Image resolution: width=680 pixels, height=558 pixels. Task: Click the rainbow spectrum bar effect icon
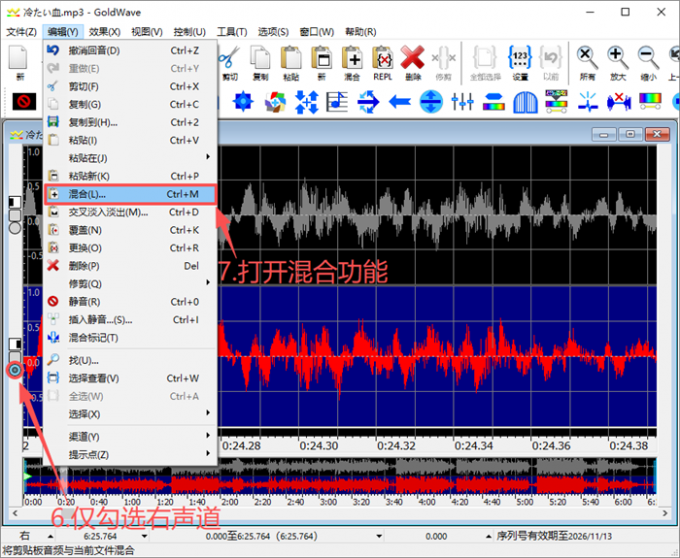coord(650,101)
